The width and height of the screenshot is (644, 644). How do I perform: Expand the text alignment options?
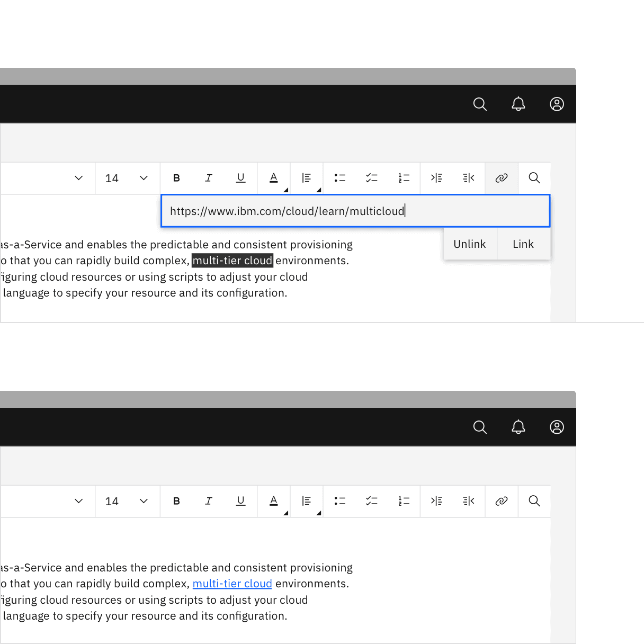(306, 178)
